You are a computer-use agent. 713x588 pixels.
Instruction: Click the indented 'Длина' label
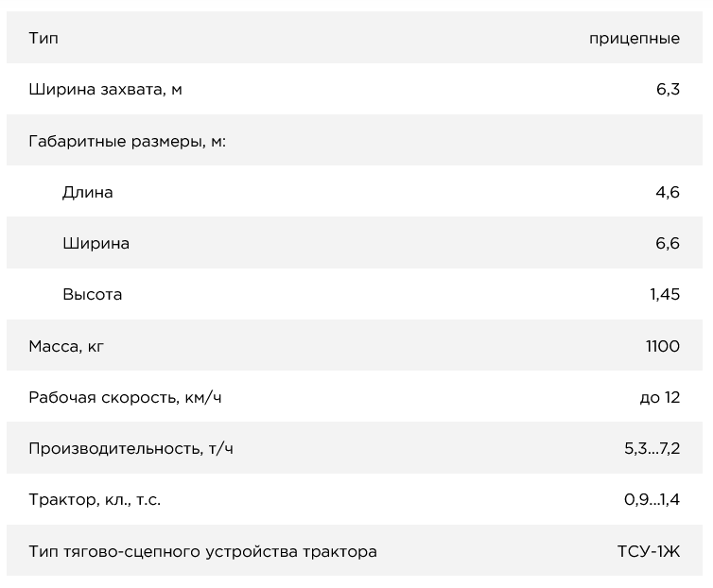[x=88, y=192]
